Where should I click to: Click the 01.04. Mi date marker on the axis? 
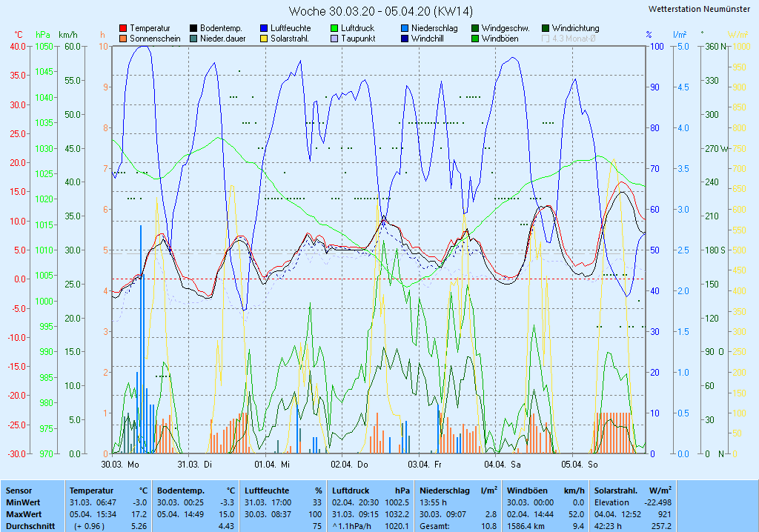(x=272, y=465)
